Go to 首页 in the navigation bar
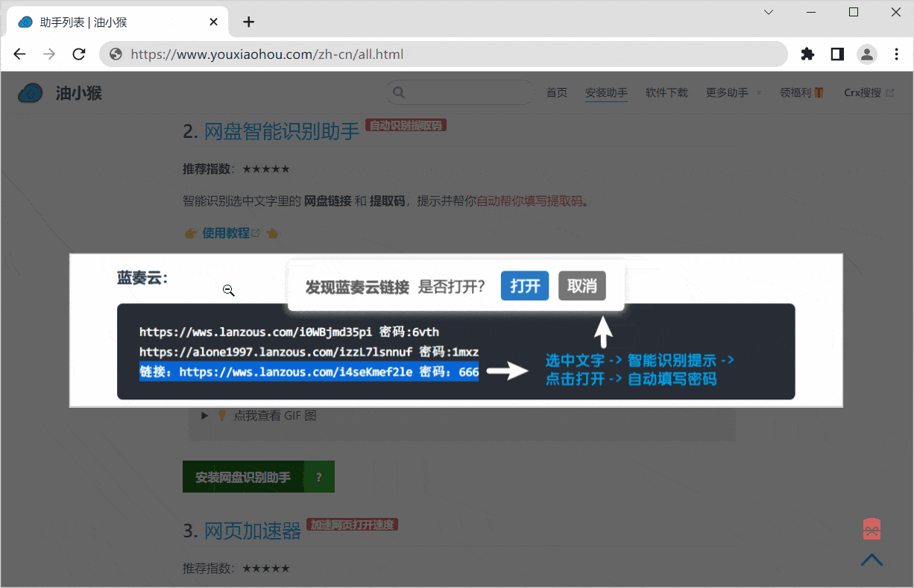 (557, 92)
